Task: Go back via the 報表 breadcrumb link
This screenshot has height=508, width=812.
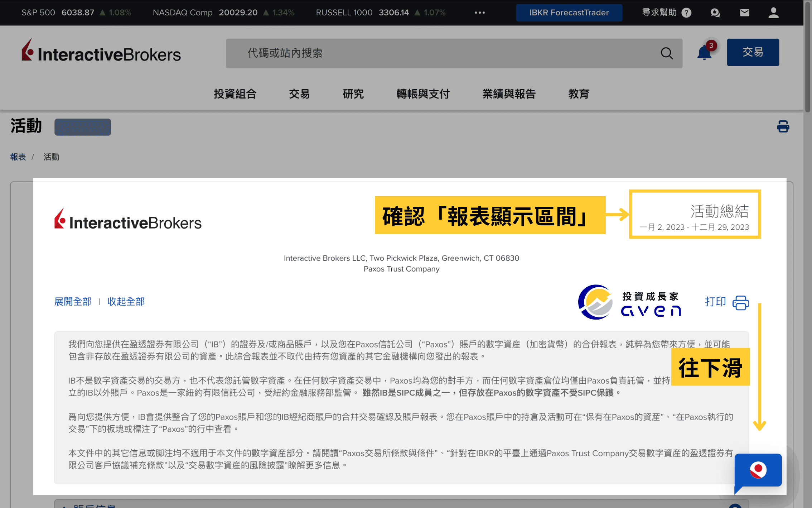Action: [x=18, y=157]
